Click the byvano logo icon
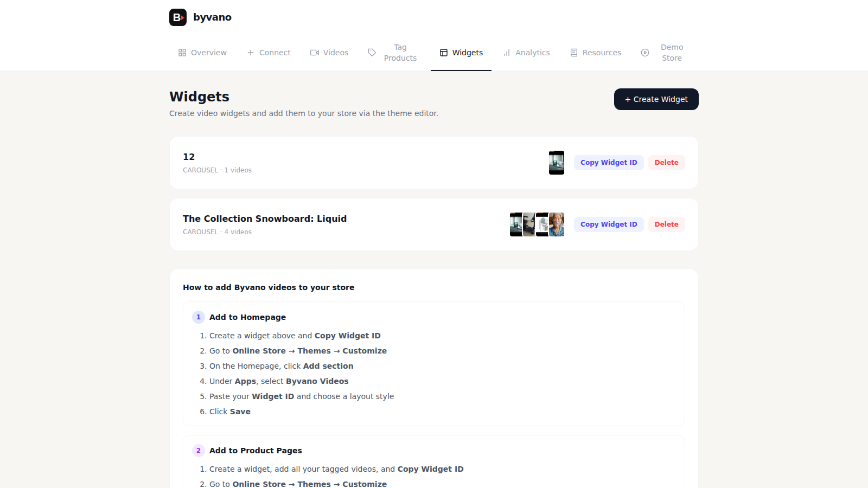This screenshot has height=488, width=868. coord(178,17)
